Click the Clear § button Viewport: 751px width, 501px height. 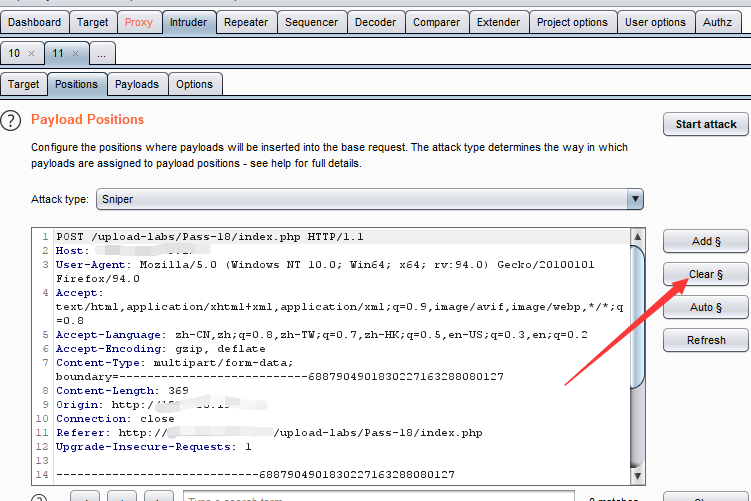pyautogui.click(x=705, y=274)
